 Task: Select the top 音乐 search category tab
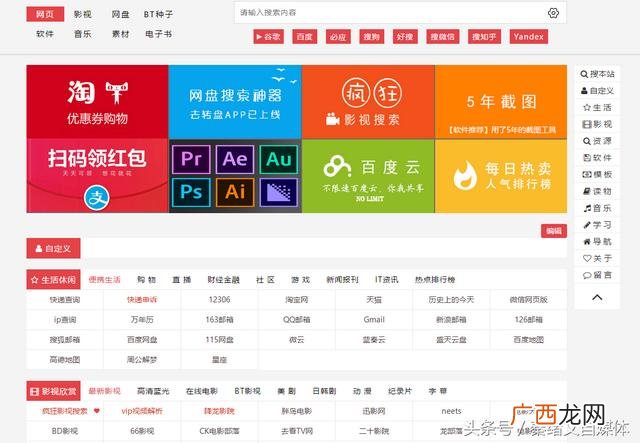coord(82,34)
